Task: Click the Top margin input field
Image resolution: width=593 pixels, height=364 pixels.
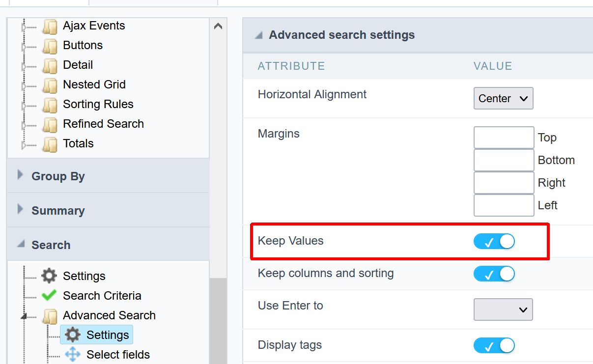Action: click(504, 138)
